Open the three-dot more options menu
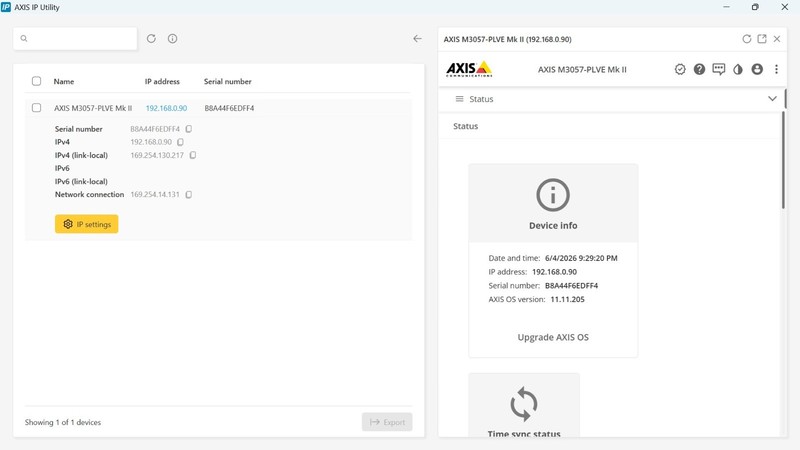 tap(776, 69)
